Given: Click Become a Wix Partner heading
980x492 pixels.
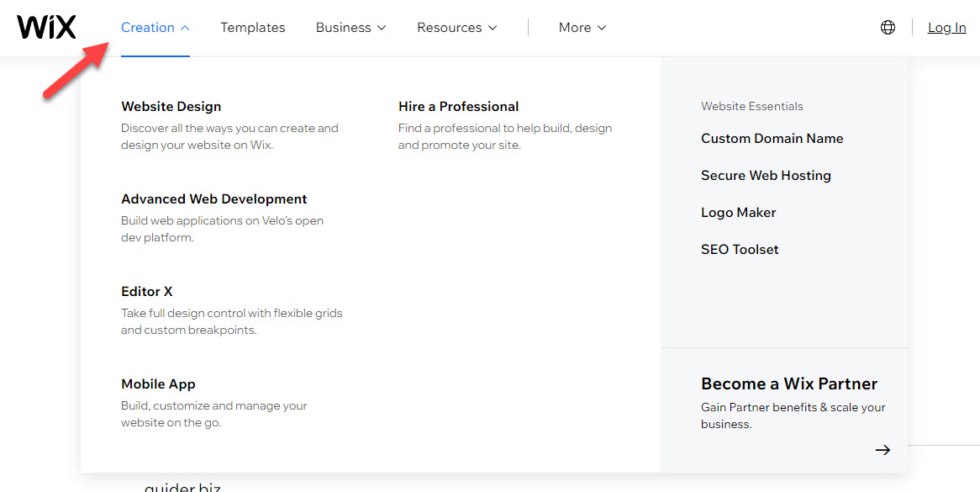Looking at the screenshot, I should pyautogui.click(x=788, y=384).
